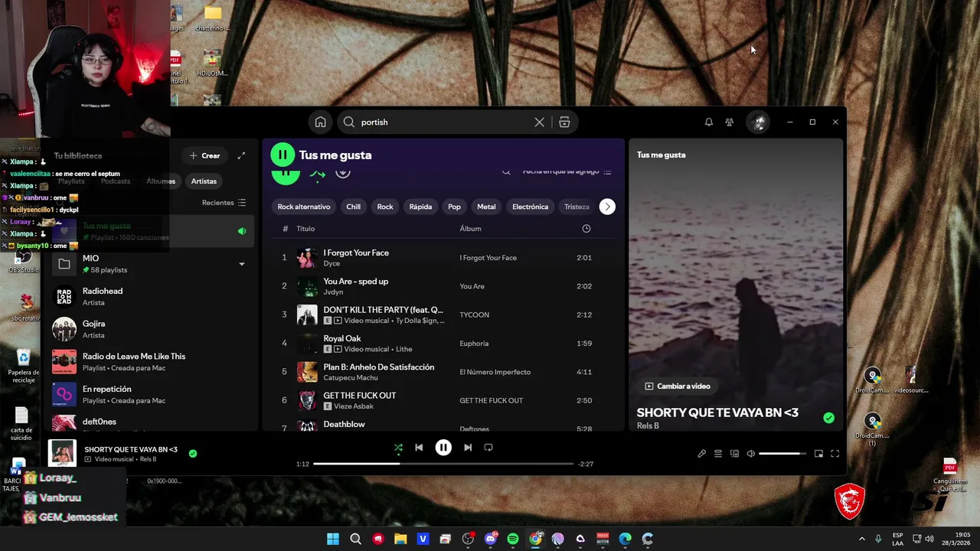Click the Crear button

point(204,155)
